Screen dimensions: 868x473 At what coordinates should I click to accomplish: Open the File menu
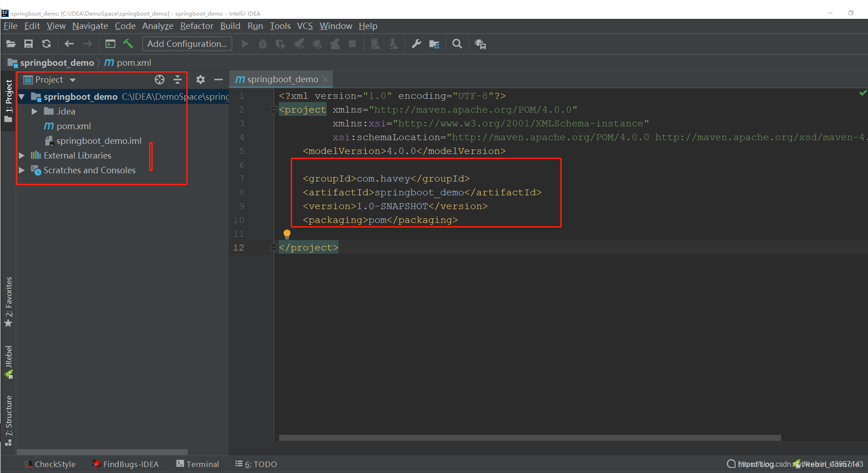click(x=10, y=26)
